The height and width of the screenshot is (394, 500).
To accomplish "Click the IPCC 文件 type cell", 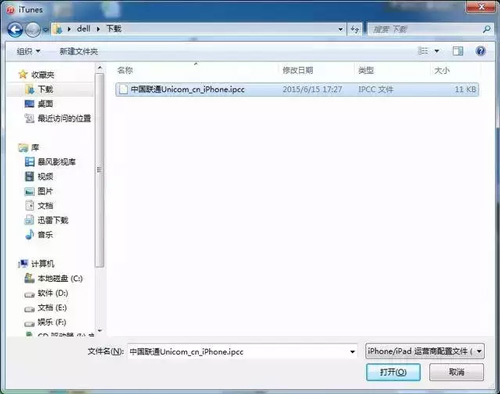I will tap(376, 89).
